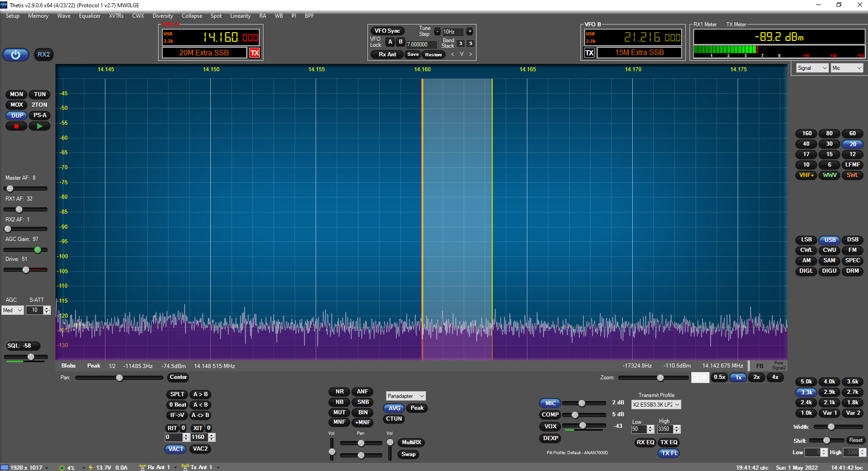Switch mode to LSB
Viewport: 868px width, 471px height.
click(806, 240)
